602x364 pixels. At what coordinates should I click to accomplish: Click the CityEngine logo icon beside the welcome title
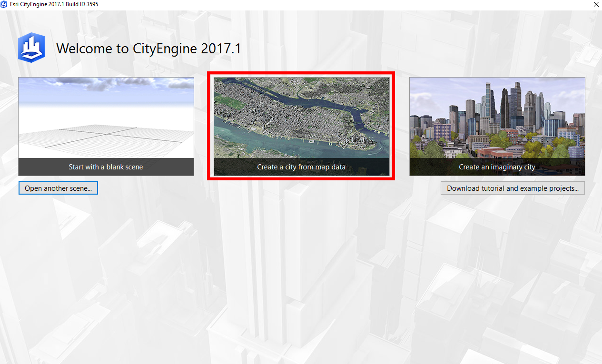[31, 48]
